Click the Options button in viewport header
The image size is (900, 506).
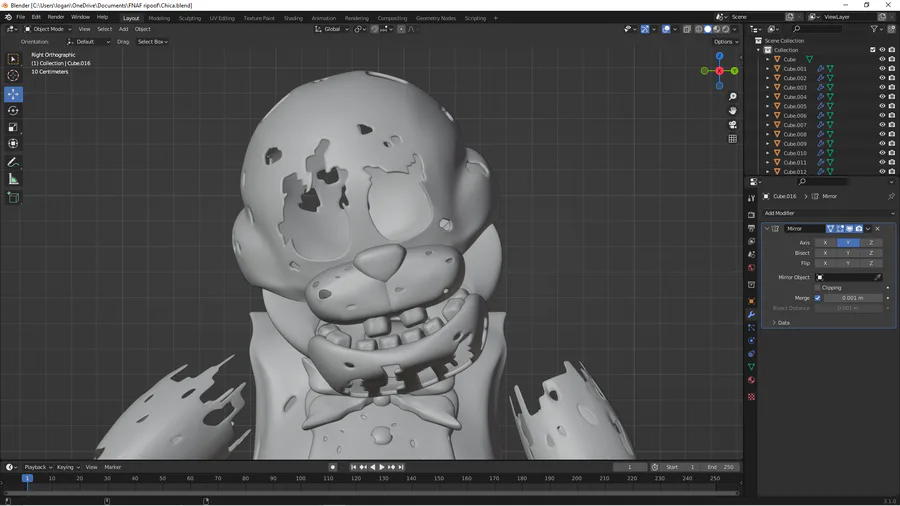click(x=725, y=42)
